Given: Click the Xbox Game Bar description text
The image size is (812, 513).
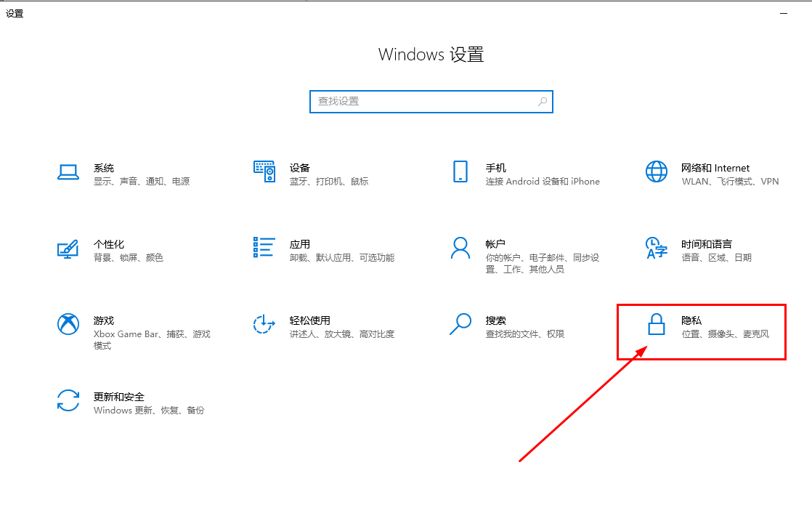Looking at the screenshot, I should point(152,340).
